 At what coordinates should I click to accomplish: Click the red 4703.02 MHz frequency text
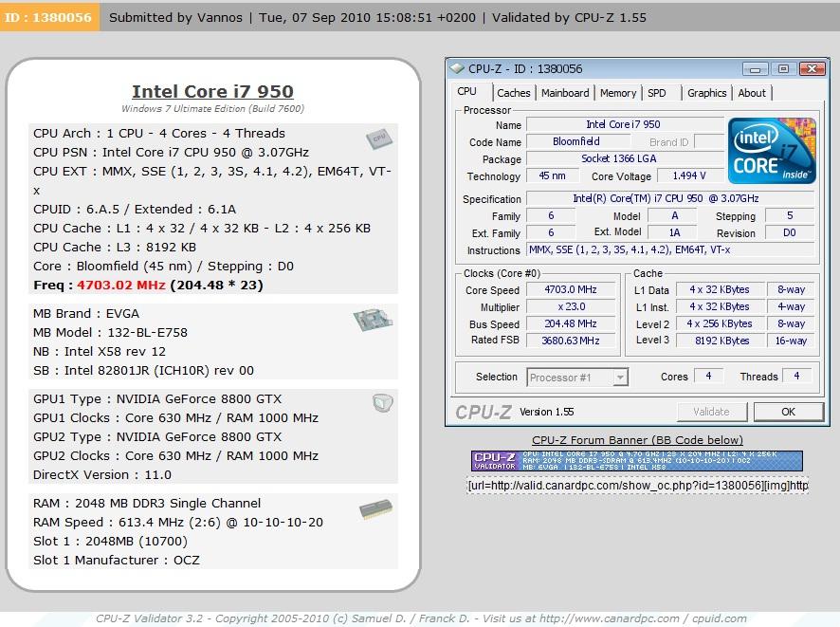121,286
